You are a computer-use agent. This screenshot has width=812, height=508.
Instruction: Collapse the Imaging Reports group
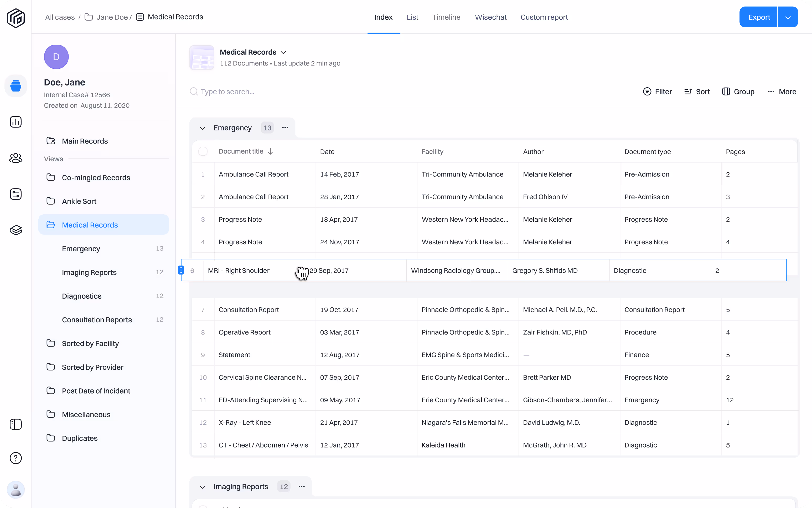click(203, 487)
